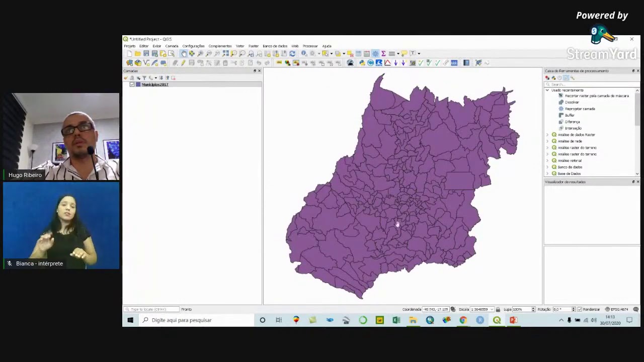
Task: Open the Processar menu
Action: (310, 46)
